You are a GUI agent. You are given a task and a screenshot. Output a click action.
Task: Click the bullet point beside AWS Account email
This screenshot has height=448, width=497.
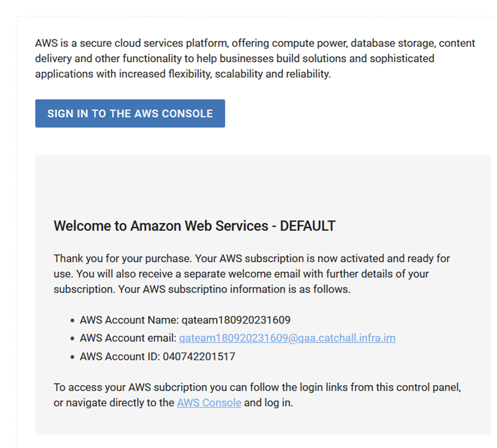tap(72, 338)
